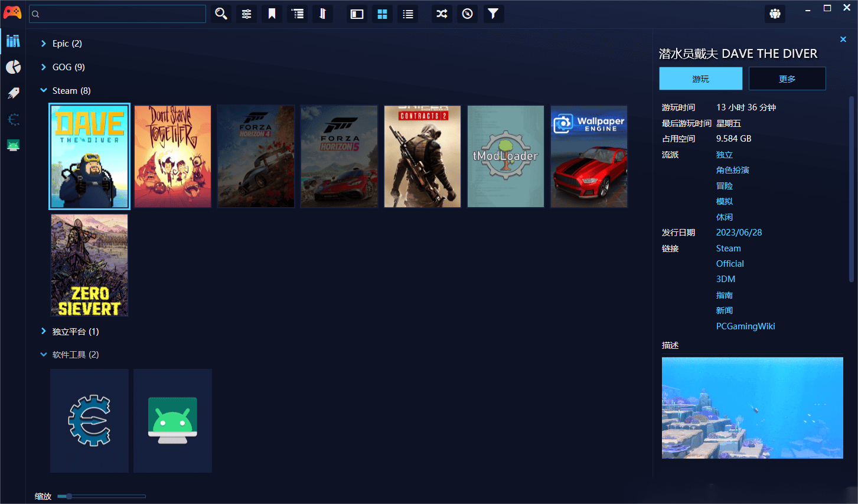The height and width of the screenshot is (504, 858).
Task: Select the Forza Horizon 4 cover
Action: coord(256,156)
